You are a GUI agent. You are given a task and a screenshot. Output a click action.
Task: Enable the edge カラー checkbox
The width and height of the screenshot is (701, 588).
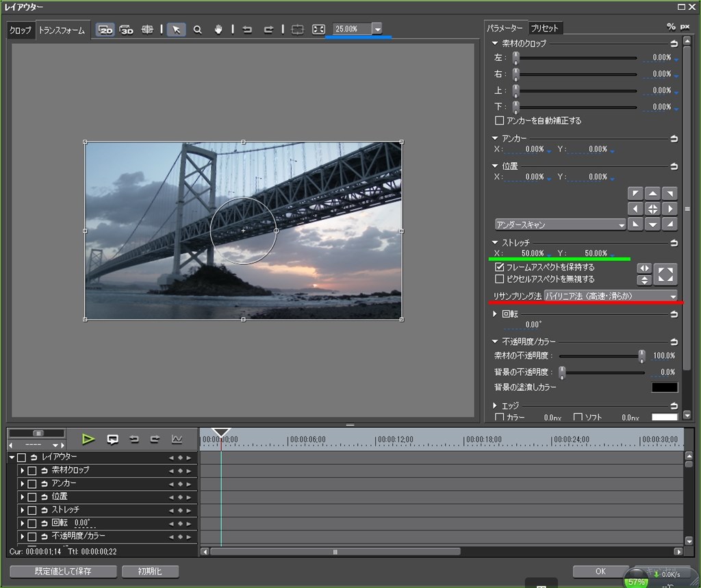click(x=499, y=417)
